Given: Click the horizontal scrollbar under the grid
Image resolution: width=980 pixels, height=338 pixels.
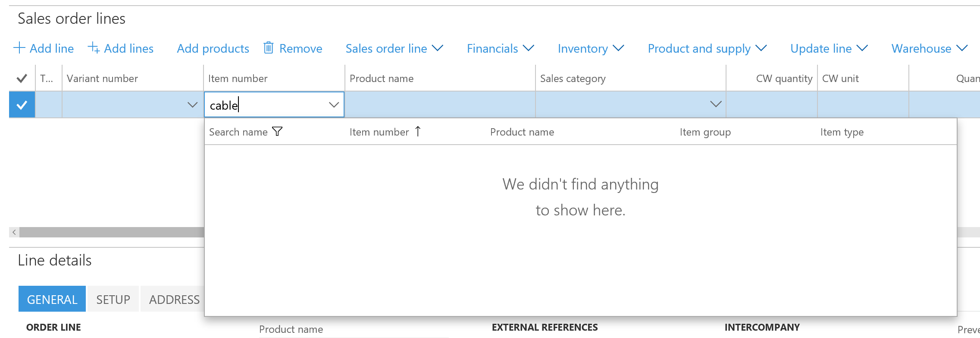Looking at the screenshot, I should 111,232.
